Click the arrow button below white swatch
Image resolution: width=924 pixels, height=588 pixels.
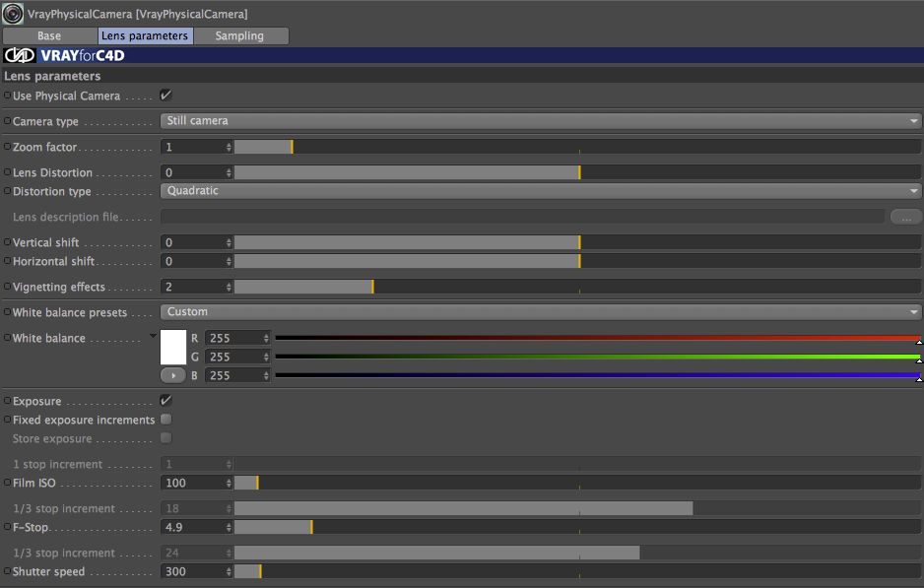(x=173, y=375)
